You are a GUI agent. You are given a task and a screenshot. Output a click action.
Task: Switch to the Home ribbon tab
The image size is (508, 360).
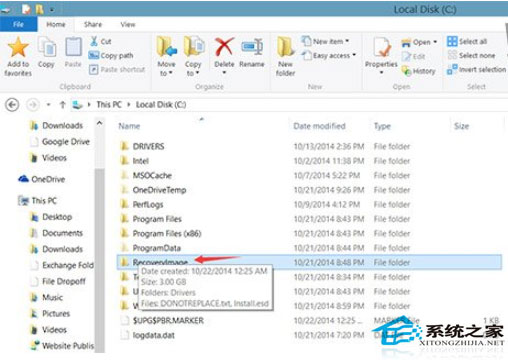(x=56, y=24)
